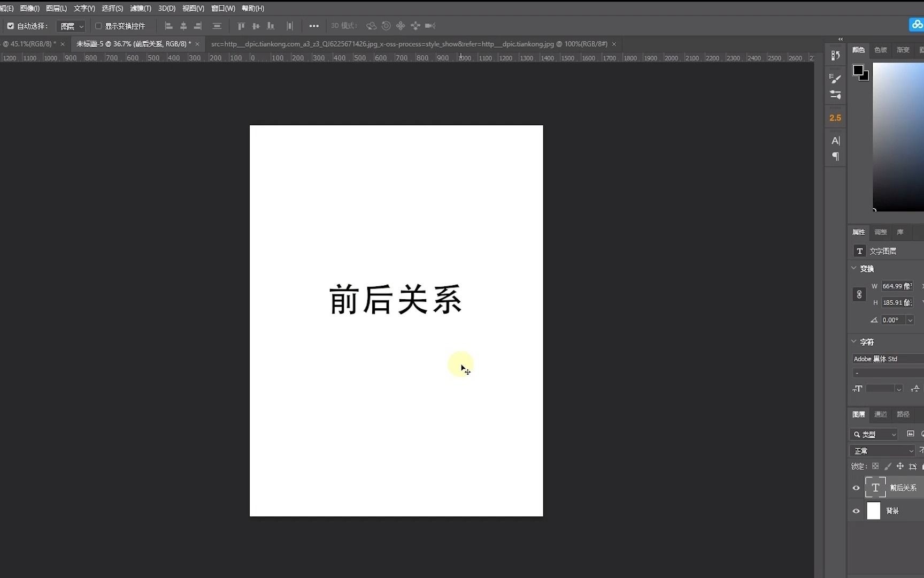Switch to the 通道 tab
Image resolution: width=924 pixels, height=578 pixels.
click(x=880, y=414)
